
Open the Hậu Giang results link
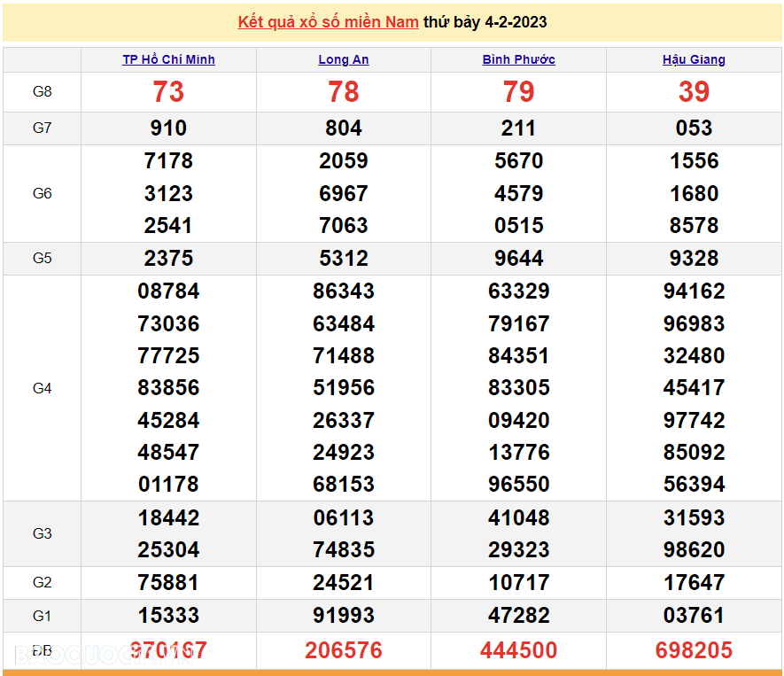point(694,59)
